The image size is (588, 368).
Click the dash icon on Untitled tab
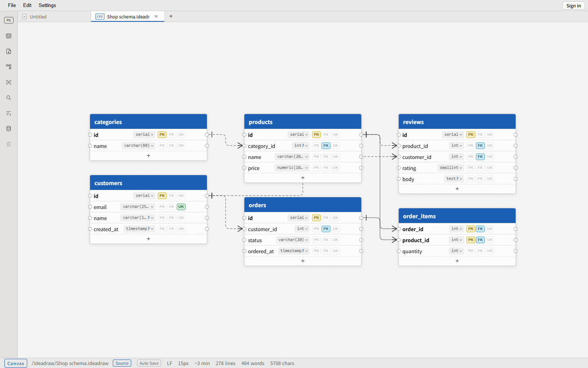[25, 17]
